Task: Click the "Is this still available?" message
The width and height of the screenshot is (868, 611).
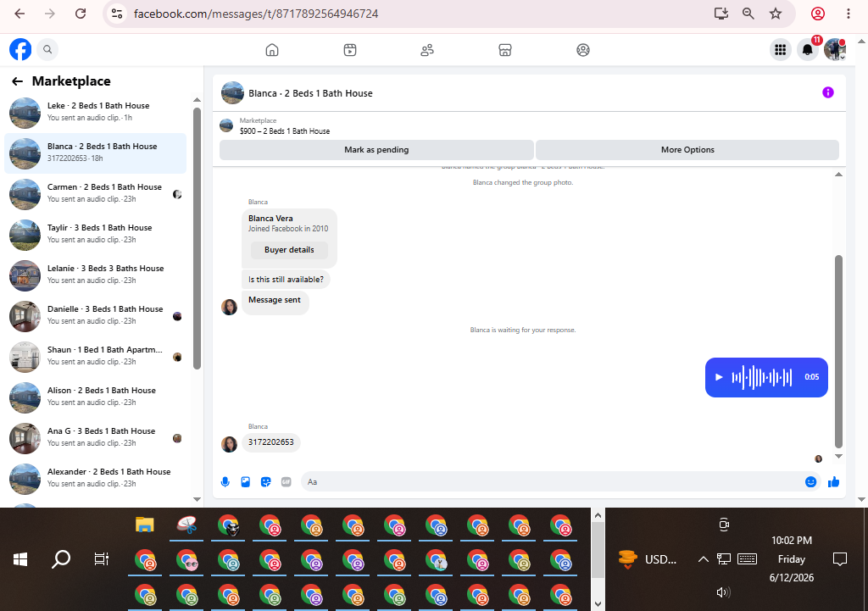Action: [286, 280]
